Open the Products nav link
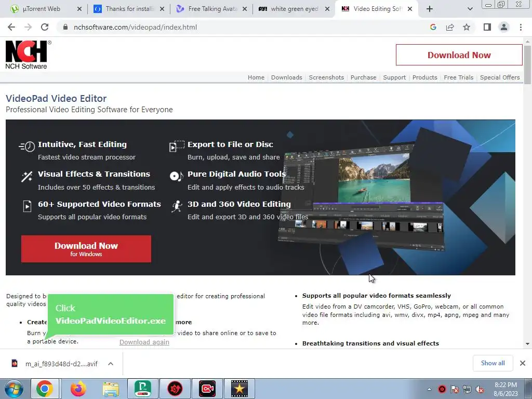Image resolution: width=532 pixels, height=399 pixels. (x=425, y=77)
